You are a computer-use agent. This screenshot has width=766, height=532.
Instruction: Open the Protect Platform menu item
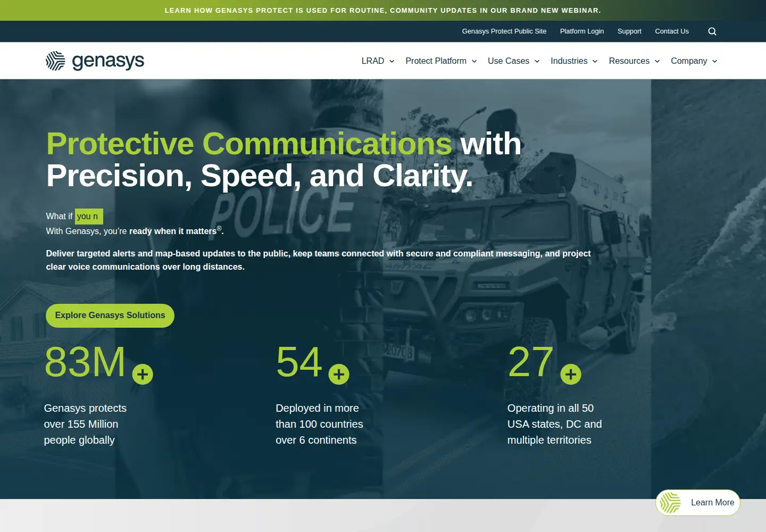pos(436,61)
